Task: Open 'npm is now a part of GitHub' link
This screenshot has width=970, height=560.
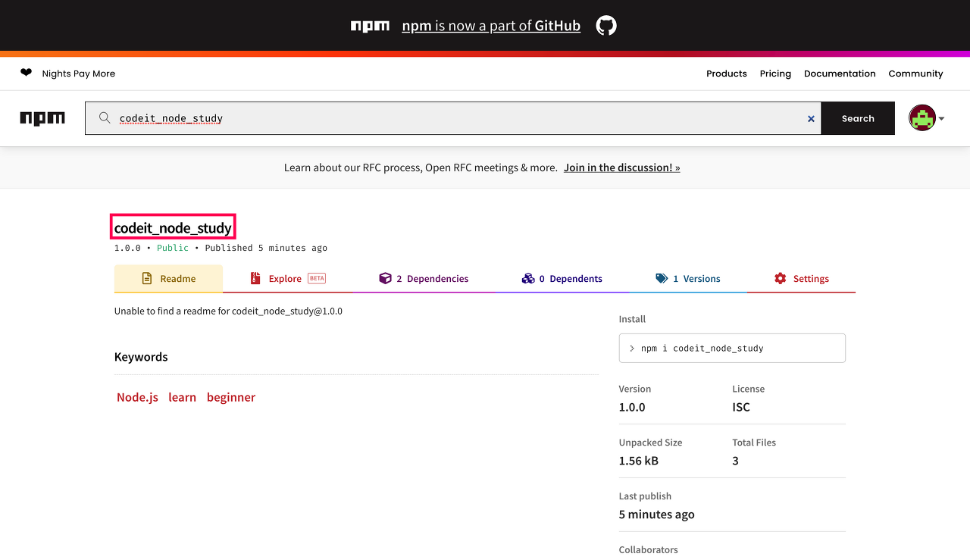Action: [491, 26]
